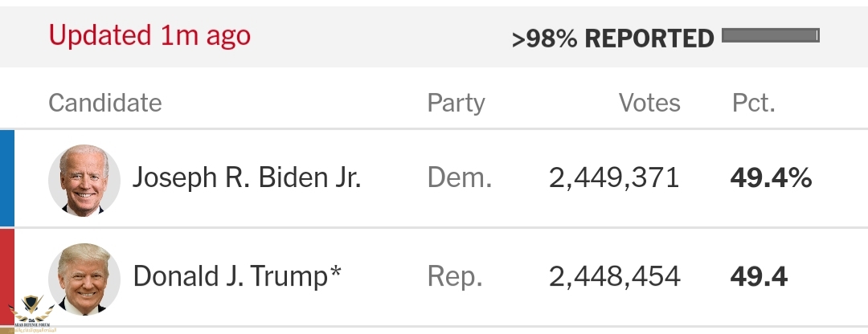
Task: Click the Dem. party label
Action: pyautogui.click(x=459, y=178)
